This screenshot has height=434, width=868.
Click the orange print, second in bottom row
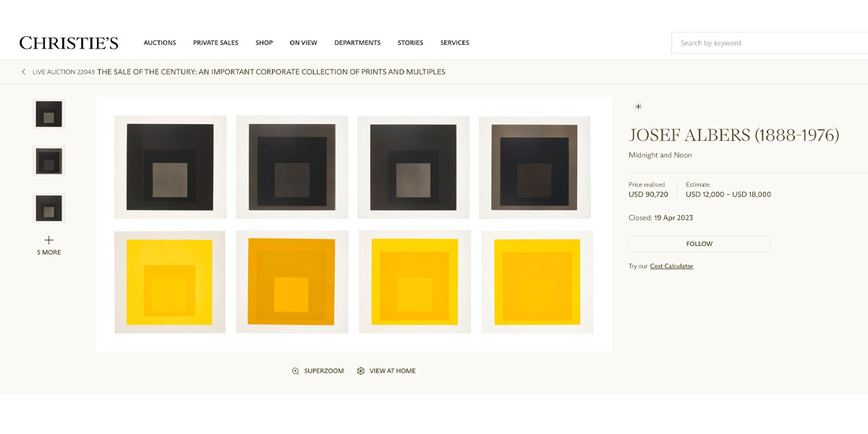(x=292, y=282)
